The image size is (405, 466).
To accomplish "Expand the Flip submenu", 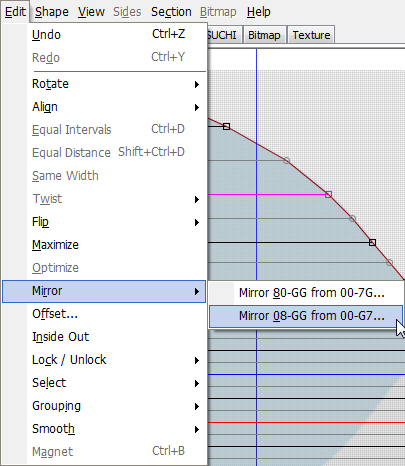I will tap(104, 222).
